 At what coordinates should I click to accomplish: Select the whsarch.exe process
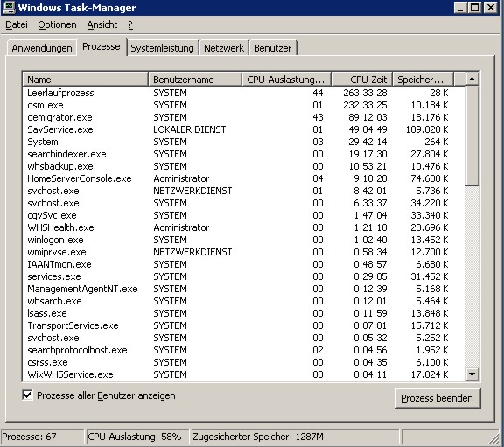pos(243,301)
